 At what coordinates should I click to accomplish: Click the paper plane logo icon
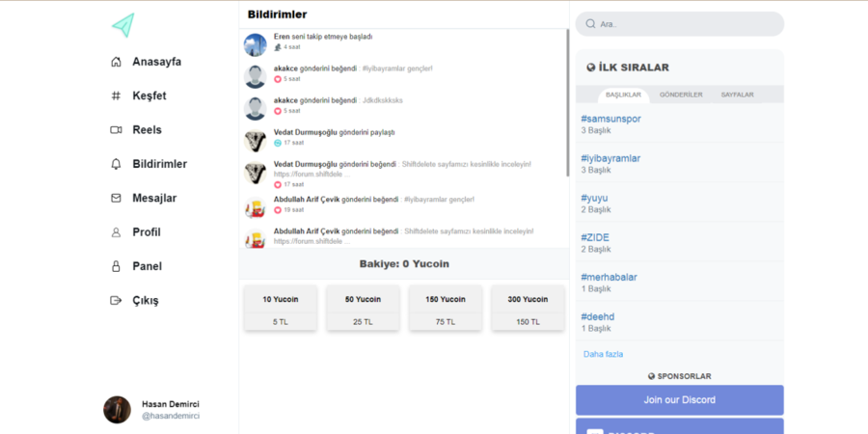tap(122, 25)
